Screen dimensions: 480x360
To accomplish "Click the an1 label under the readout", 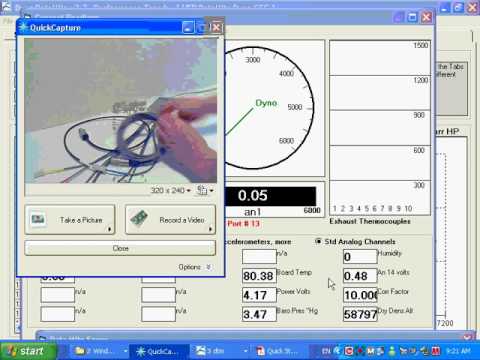I will [x=252, y=212].
